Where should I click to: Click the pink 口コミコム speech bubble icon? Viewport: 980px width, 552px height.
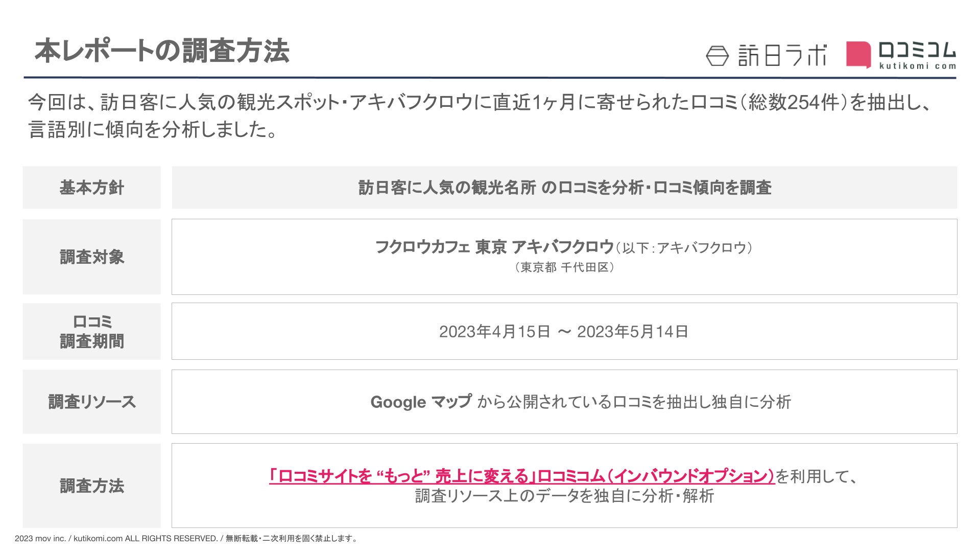click(858, 55)
